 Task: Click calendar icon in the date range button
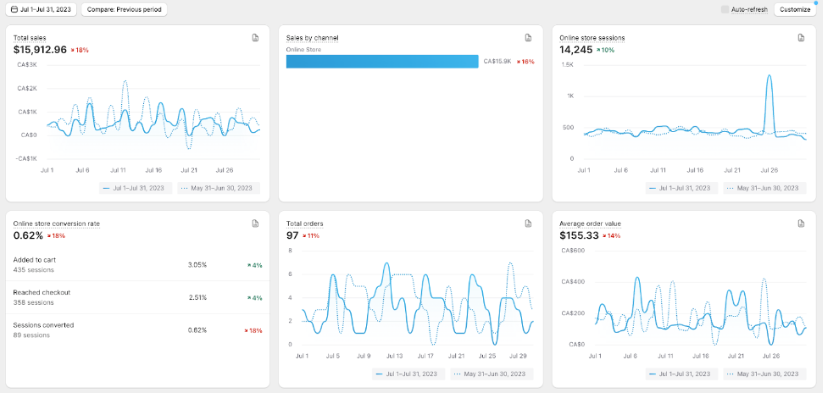point(14,9)
